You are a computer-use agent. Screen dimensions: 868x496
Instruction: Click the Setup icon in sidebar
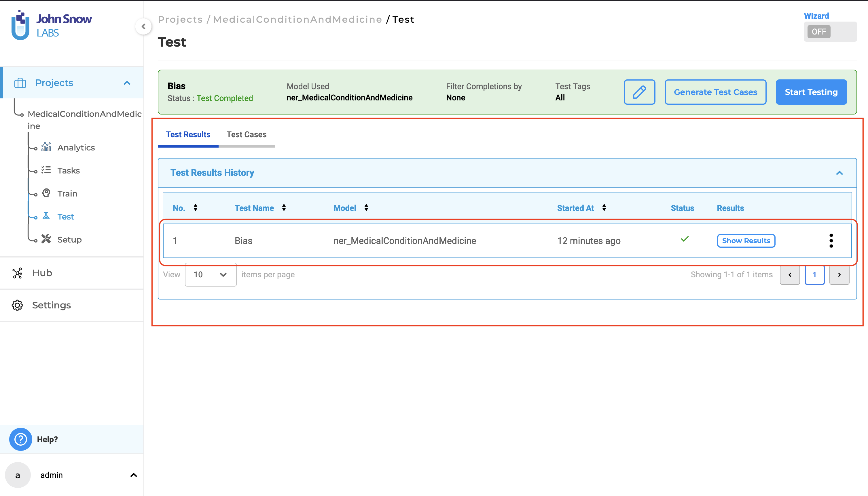point(46,239)
